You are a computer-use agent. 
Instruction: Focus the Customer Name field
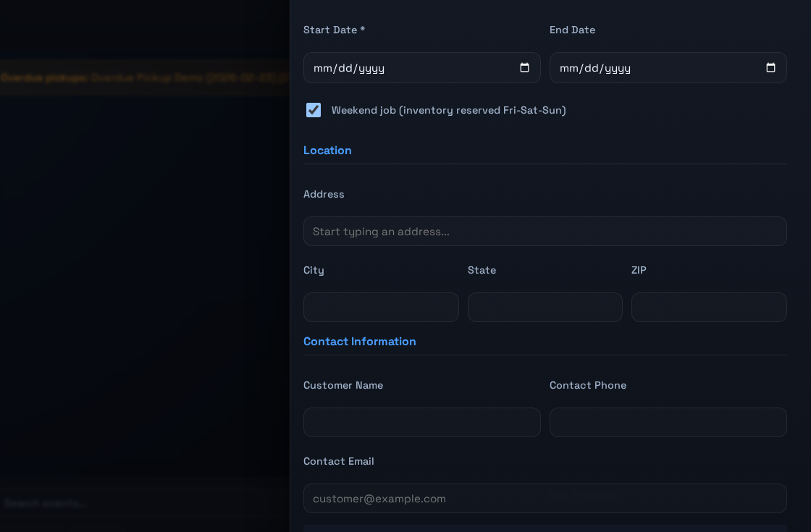[421, 422]
